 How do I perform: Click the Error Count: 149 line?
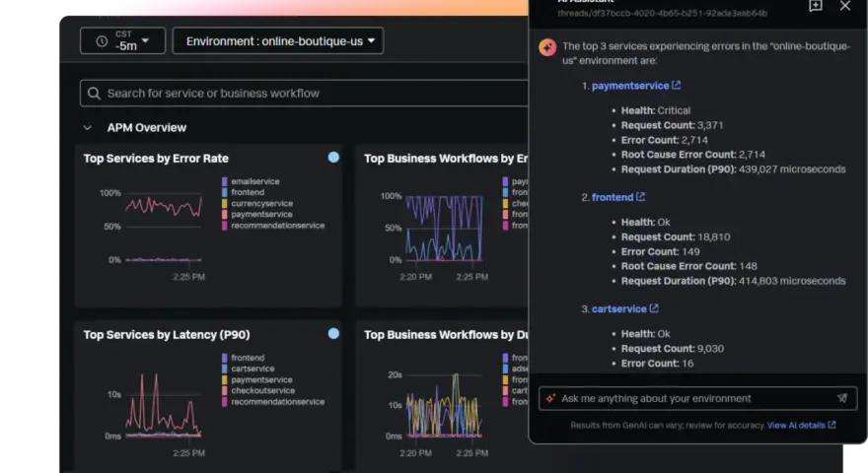pyautogui.click(x=661, y=252)
